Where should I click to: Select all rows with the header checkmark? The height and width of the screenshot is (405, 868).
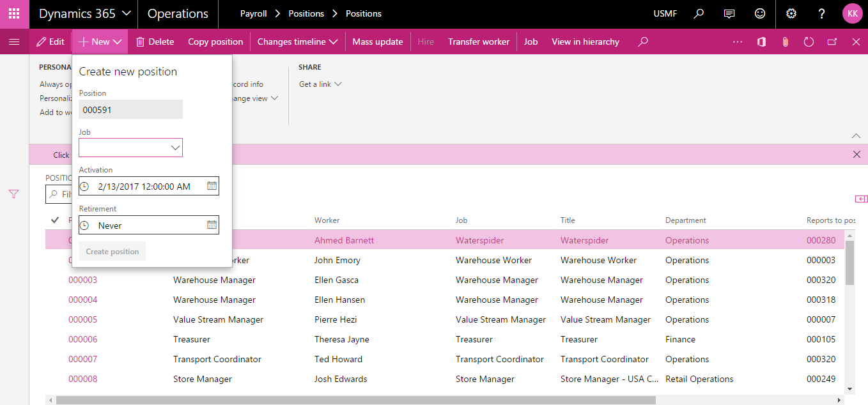pos(54,219)
